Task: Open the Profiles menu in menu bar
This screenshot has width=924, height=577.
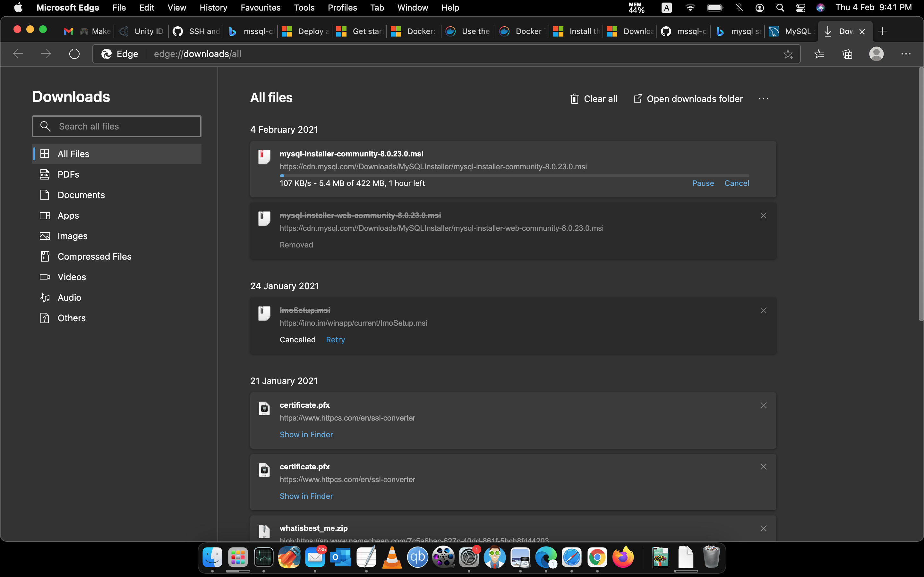Action: point(342,8)
